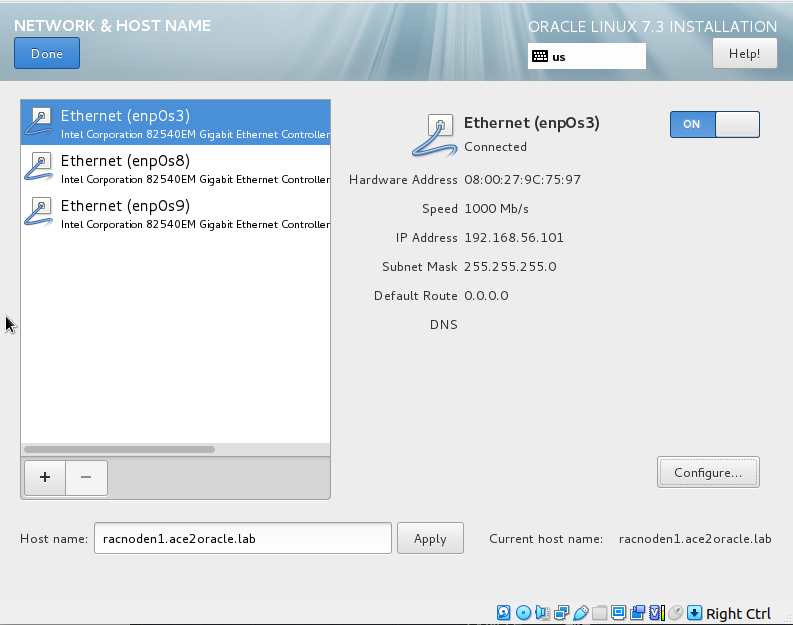Toggle the enp0s3 ON/OFF switch
Viewport: 793px width, 625px height.
pos(715,124)
